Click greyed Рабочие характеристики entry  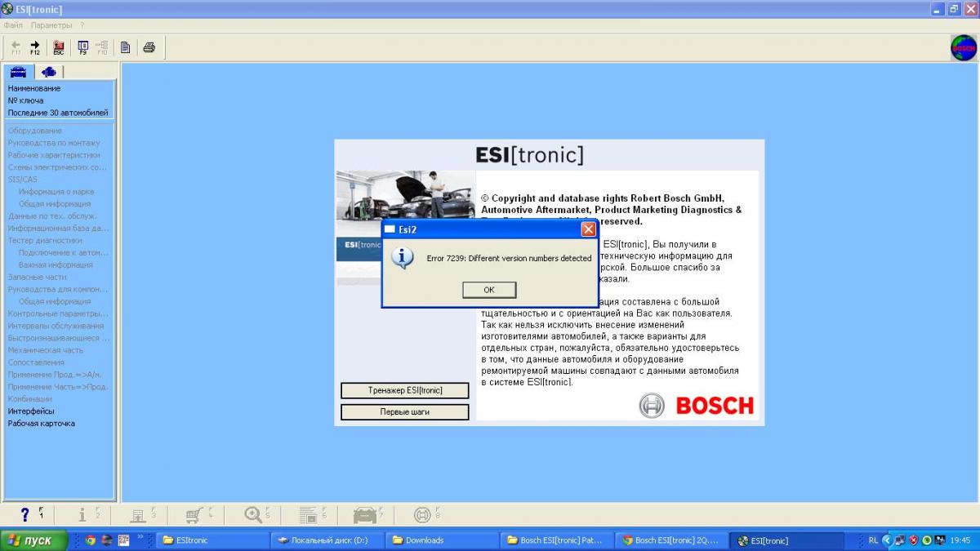click(x=54, y=155)
